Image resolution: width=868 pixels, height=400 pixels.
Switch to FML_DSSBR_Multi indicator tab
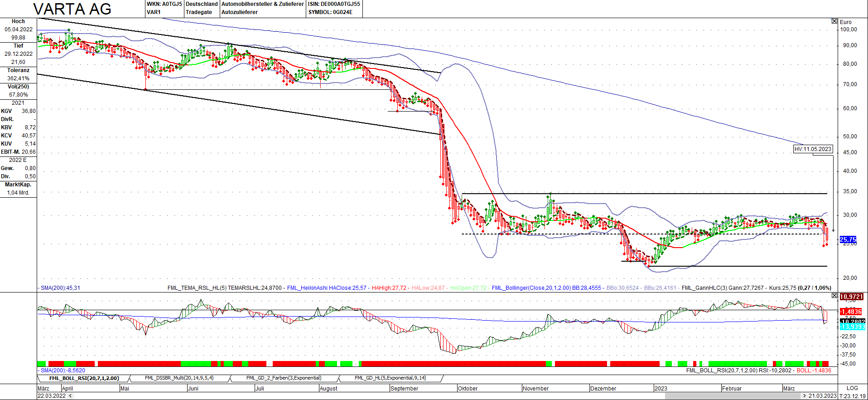pos(179,378)
